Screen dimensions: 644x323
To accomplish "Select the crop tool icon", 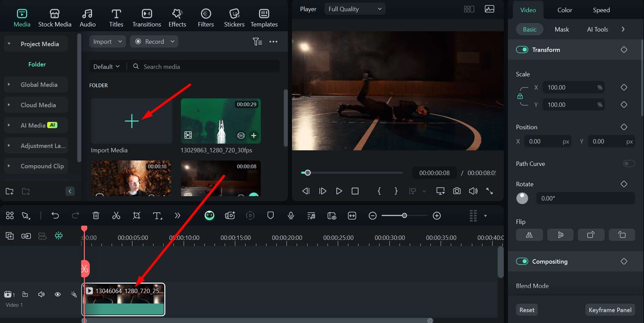I will point(136,215).
